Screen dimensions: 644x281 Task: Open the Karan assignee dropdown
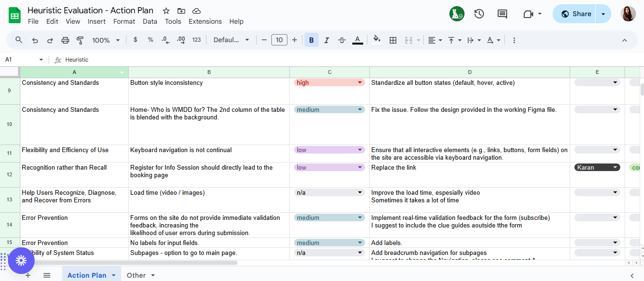click(597, 167)
